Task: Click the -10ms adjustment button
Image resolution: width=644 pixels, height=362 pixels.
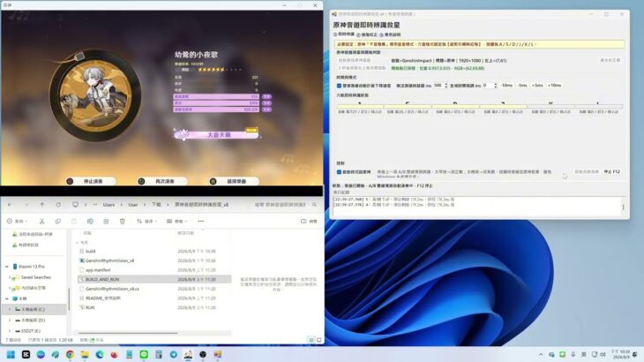Action: pyautogui.click(x=506, y=86)
